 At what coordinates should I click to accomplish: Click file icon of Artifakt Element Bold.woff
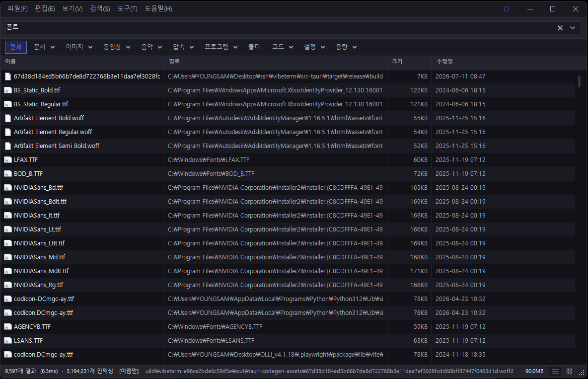click(7, 118)
